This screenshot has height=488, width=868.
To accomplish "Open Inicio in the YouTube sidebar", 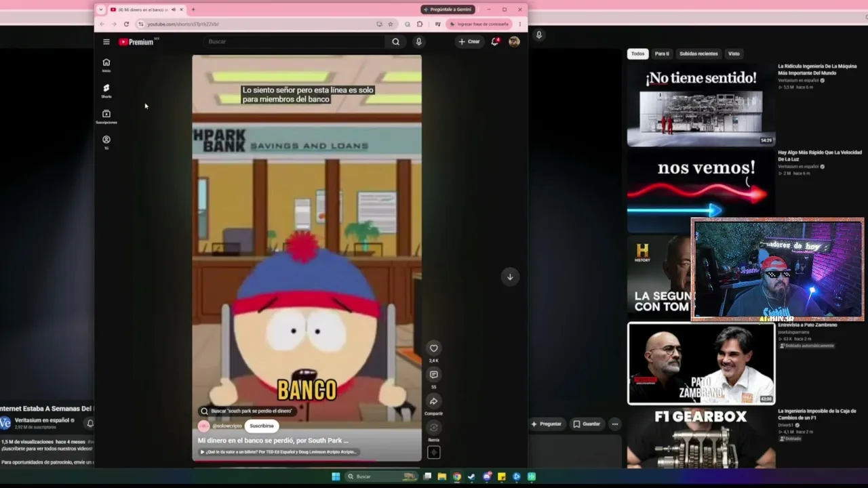I will pos(106,65).
